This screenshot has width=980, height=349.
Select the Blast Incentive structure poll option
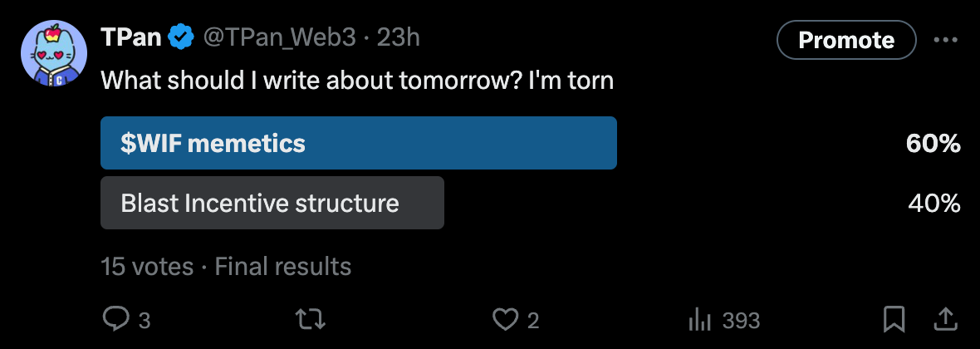pos(272,203)
